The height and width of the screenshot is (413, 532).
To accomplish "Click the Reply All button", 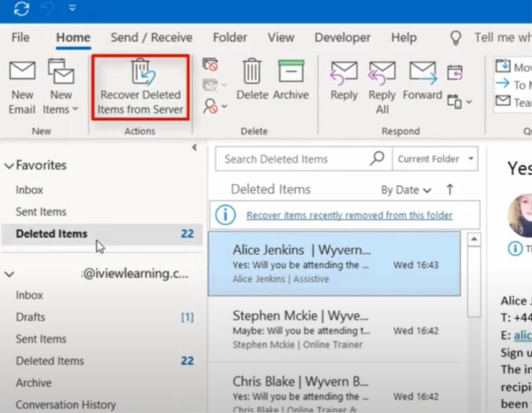I will tap(382, 87).
